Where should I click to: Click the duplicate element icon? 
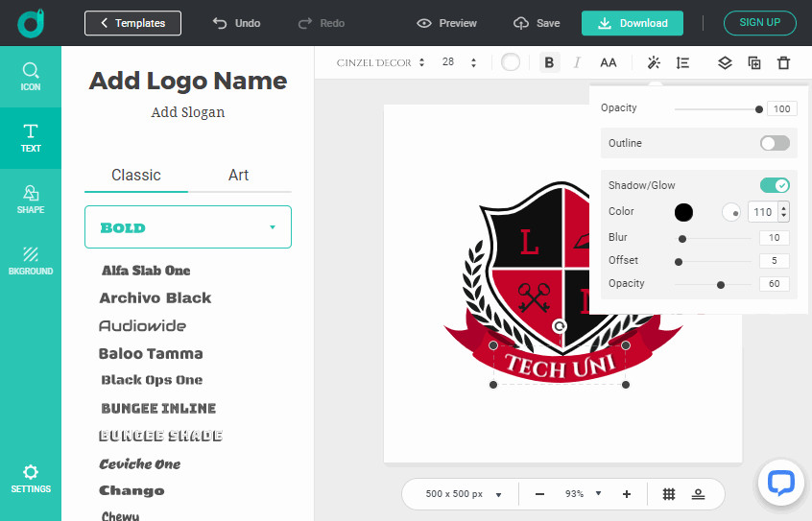click(x=754, y=62)
